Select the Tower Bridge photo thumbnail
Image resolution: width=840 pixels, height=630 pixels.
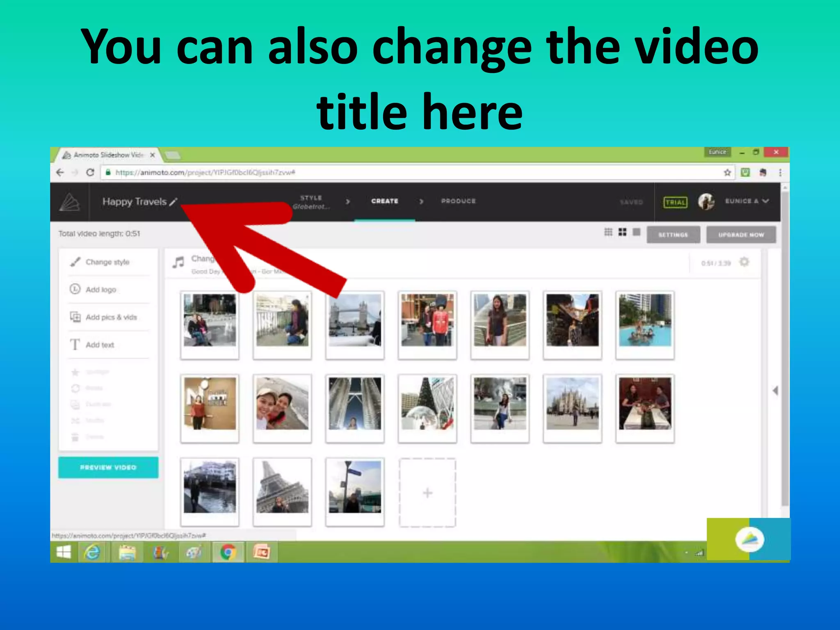(355, 325)
